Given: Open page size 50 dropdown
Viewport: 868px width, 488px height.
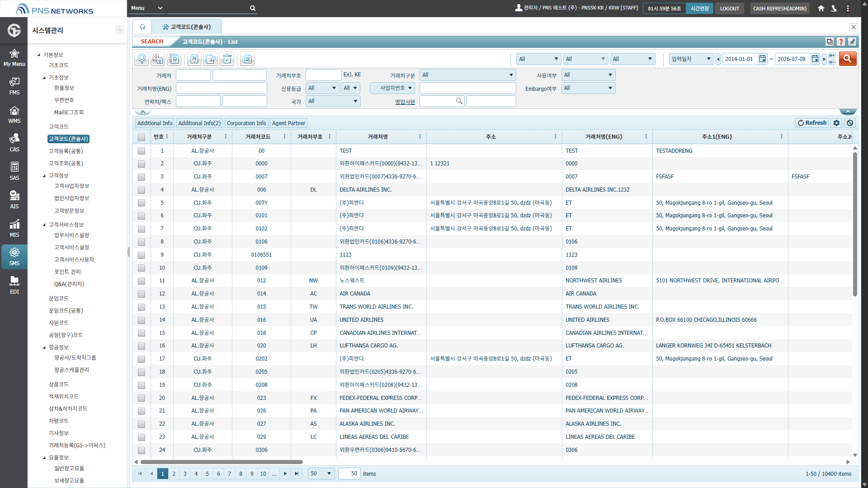Looking at the screenshot, I should [321, 474].
